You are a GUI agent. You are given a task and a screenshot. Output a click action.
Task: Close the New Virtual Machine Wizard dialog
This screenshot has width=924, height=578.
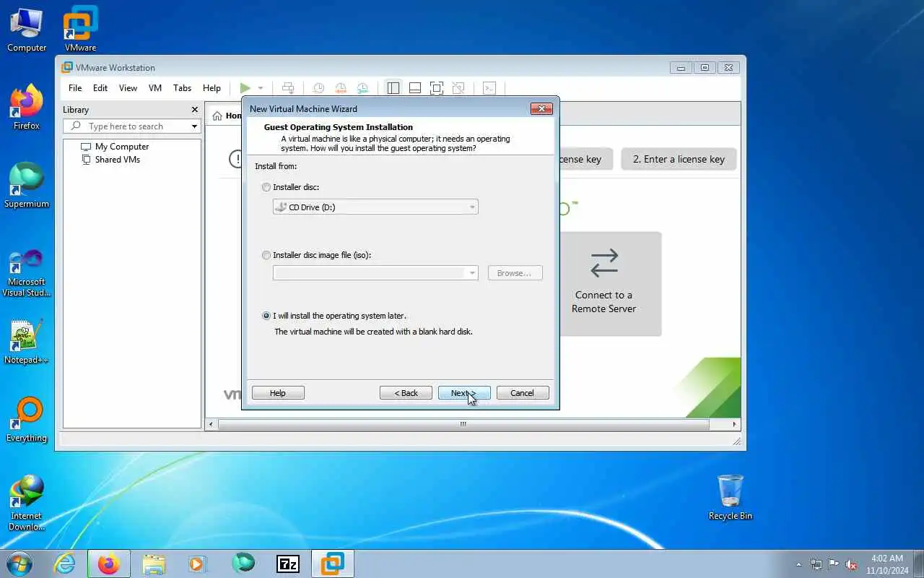(x=541, y=109)
